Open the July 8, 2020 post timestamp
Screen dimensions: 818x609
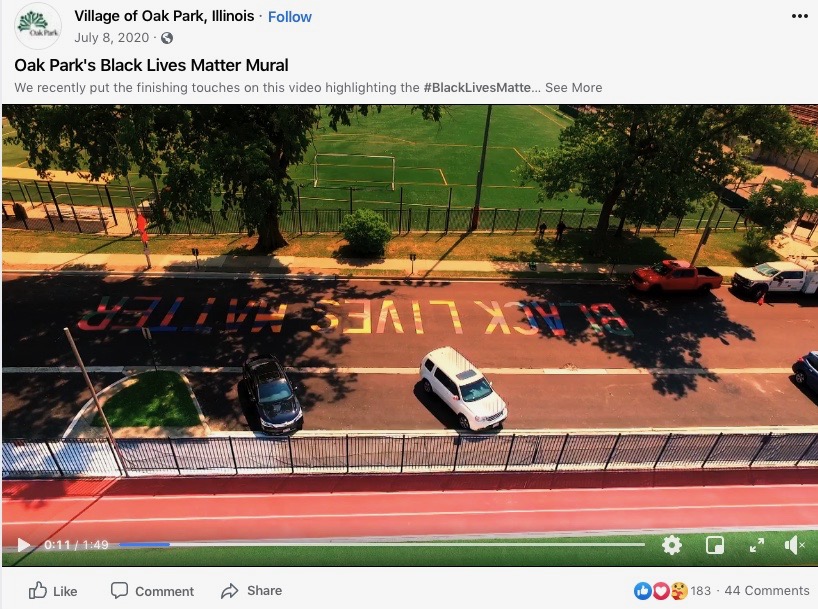[x=112, y=38]
